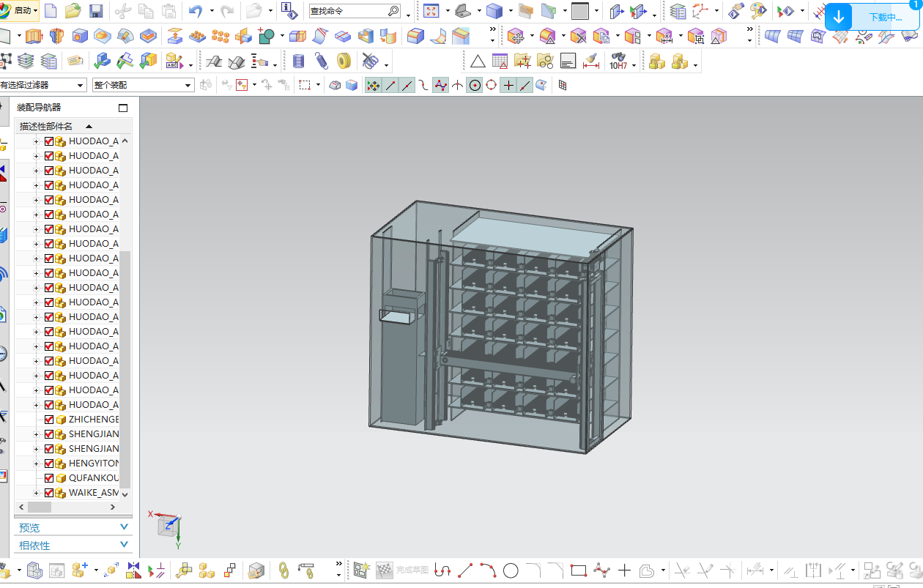
Task: Select the sketch Arc tool
Action: pyautogui.click(x=488, y=570)
